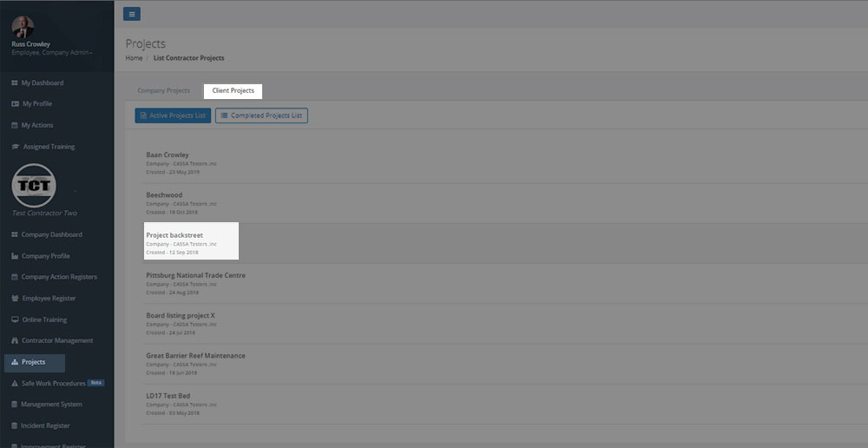Click the Projects page heading
This screenshot has height=448, width=868.
pos(146,43)
